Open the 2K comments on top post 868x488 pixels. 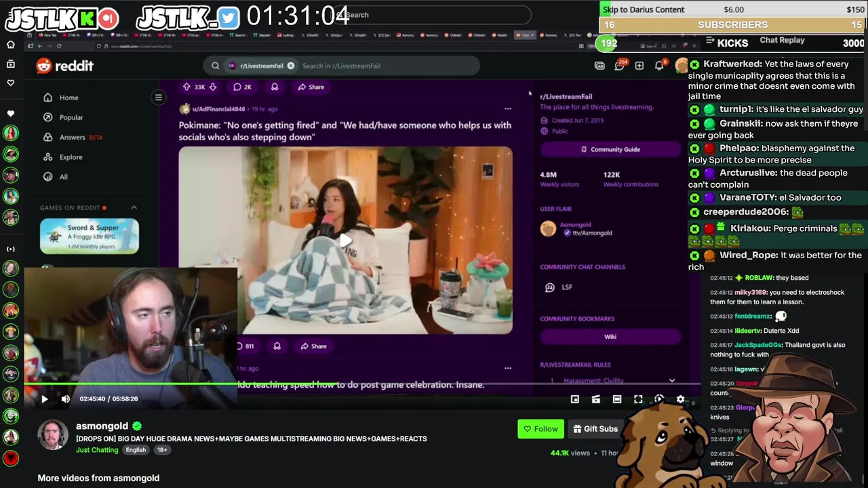pos(242,87)
